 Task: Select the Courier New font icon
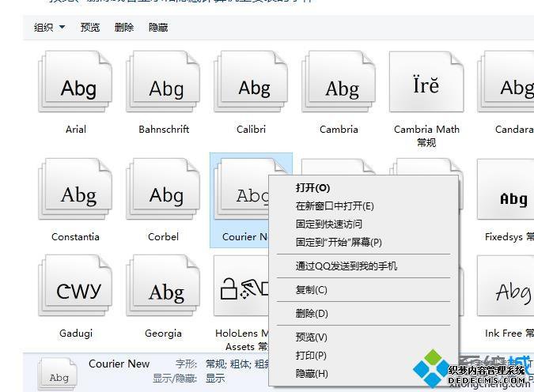(241, 189)
